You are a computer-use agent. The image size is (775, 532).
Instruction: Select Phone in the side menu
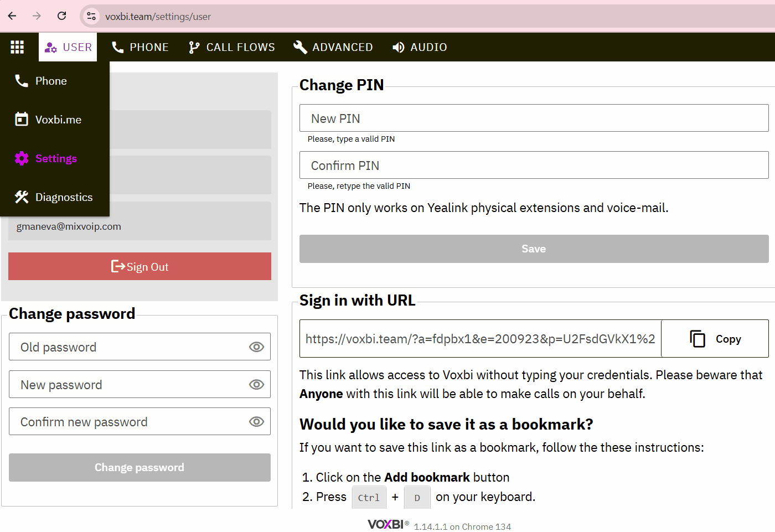51,81
